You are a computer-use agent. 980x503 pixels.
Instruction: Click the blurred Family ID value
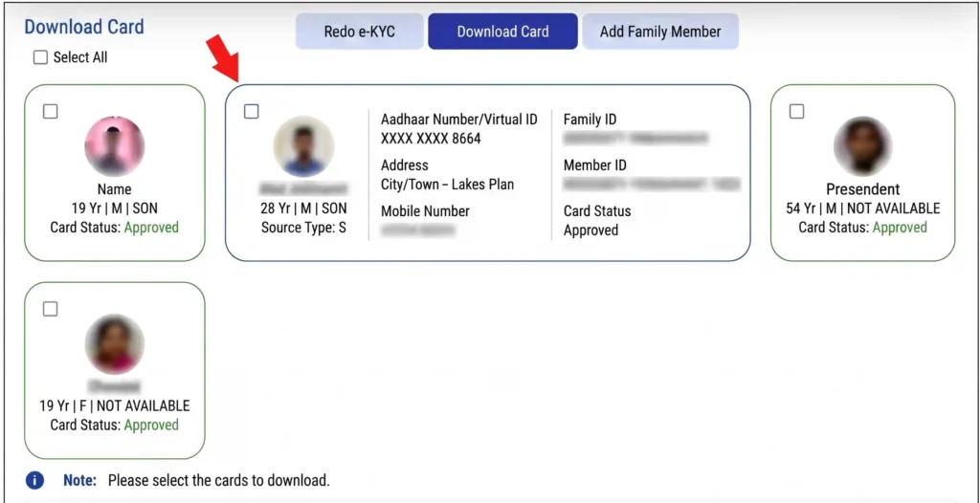pyautogui.click(x=636, y=138)
